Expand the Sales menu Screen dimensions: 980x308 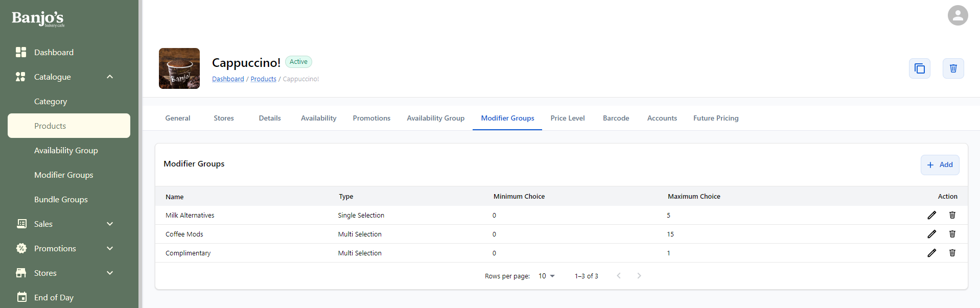click(110, 224)
